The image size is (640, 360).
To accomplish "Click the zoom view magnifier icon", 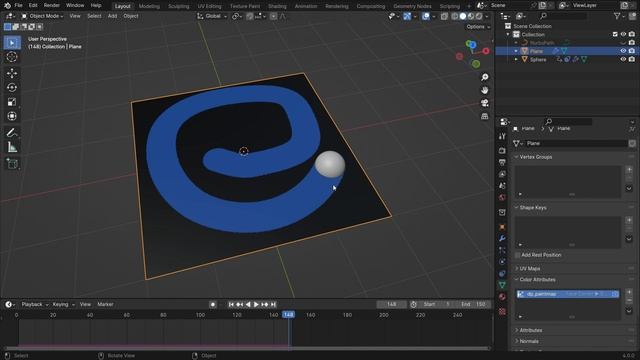I will (x=484, y=77).
